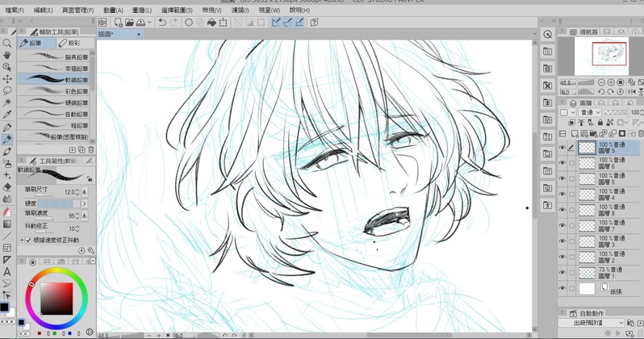Open the 視窗(W) menu

(269, 10)
